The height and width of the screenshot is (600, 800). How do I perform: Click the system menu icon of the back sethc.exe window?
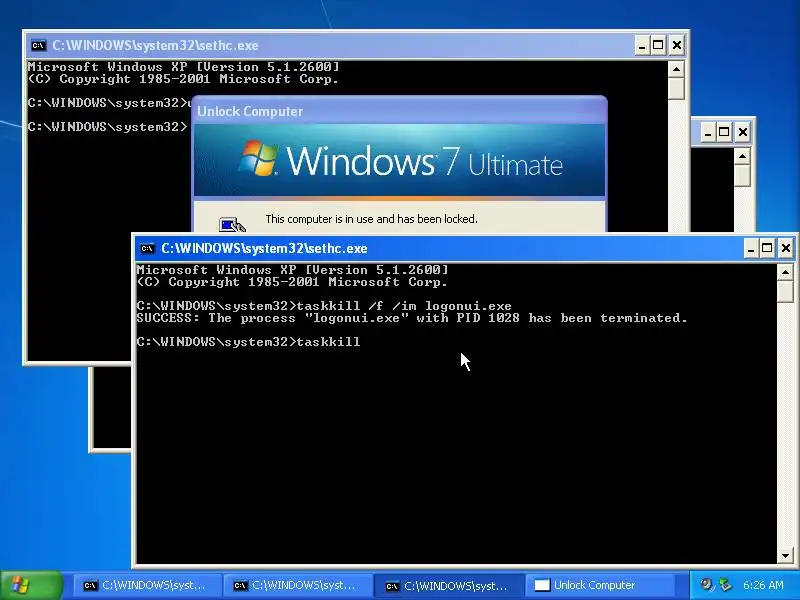(38, 45)
